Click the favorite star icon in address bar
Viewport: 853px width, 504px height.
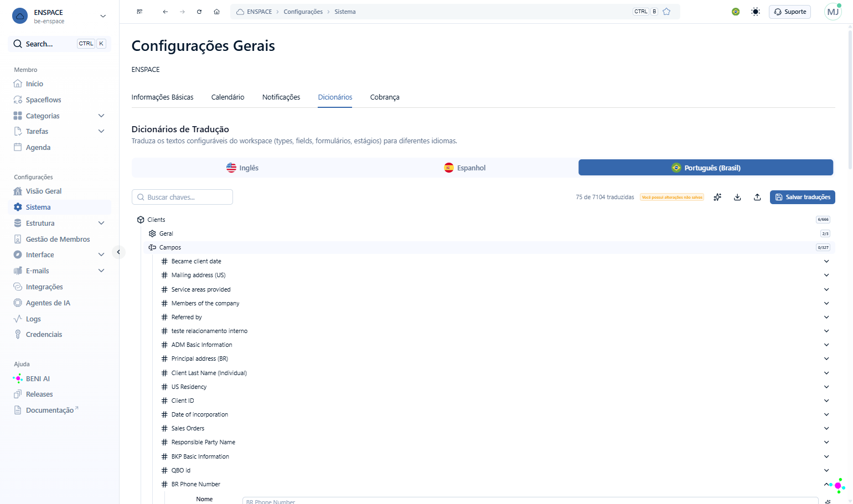[x=666, y=12]
